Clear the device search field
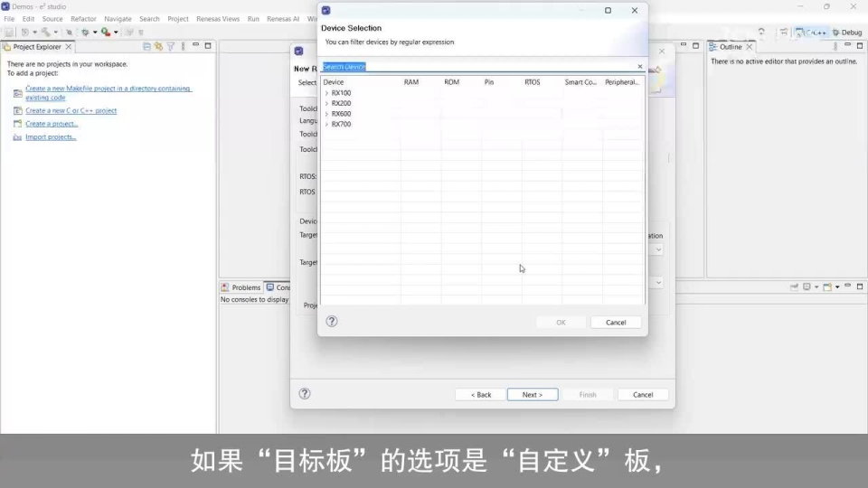Image resolution: width=868 pixels, height=488 pixels. click(640, 66)
